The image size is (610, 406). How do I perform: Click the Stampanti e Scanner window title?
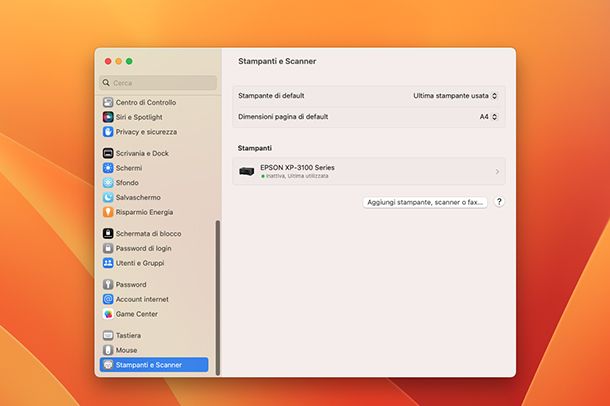coord(277,61)
